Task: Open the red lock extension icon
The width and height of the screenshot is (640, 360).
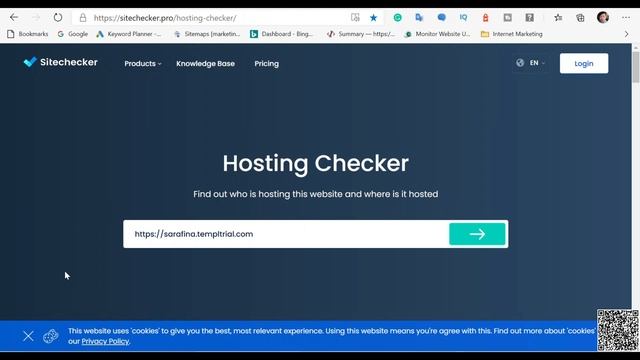Action: pos(485,18)
